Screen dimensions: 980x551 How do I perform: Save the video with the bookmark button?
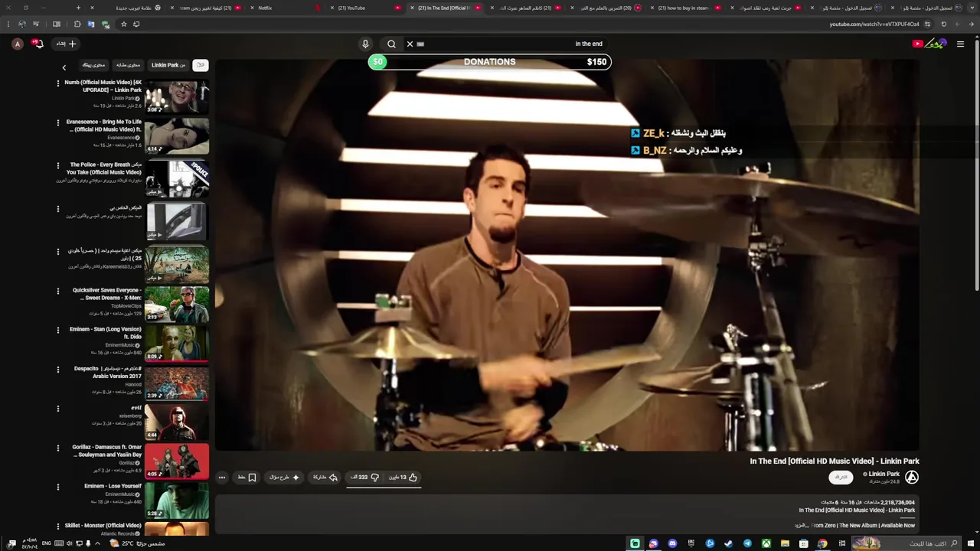[247, 478]
